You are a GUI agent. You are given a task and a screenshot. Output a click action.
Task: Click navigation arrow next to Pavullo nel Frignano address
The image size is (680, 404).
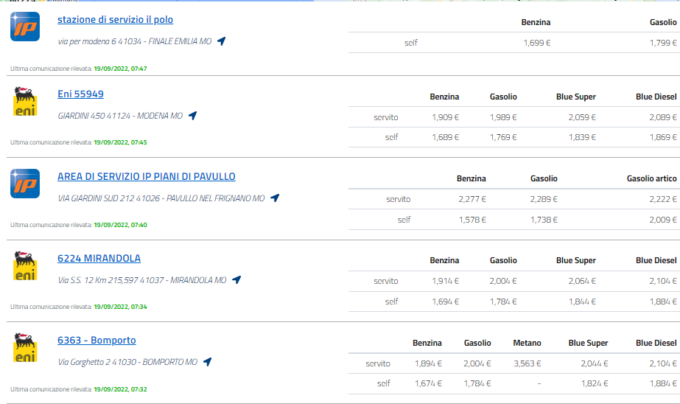tap(274, 198)
